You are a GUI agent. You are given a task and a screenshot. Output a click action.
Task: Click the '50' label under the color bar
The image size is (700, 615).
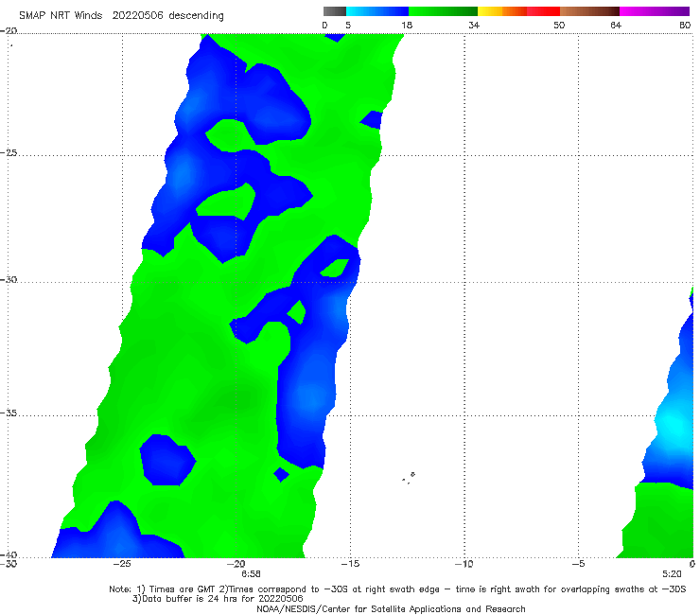click(559, 26)
